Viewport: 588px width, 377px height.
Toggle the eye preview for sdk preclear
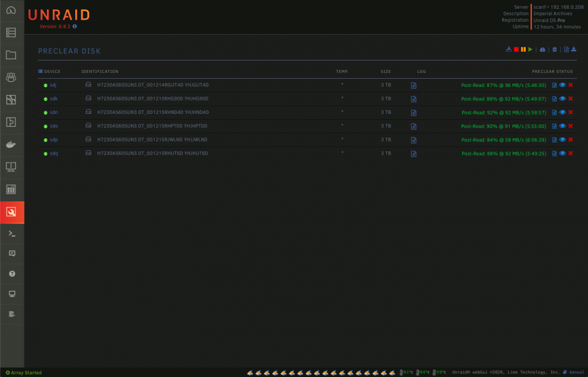(563, 99)
